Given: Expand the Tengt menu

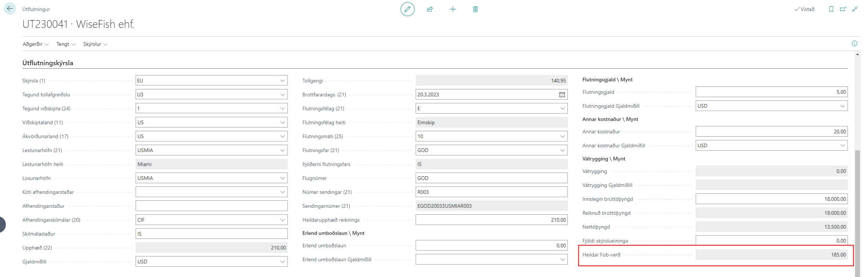Looking at the screenshot, I should tap(66, 44).
